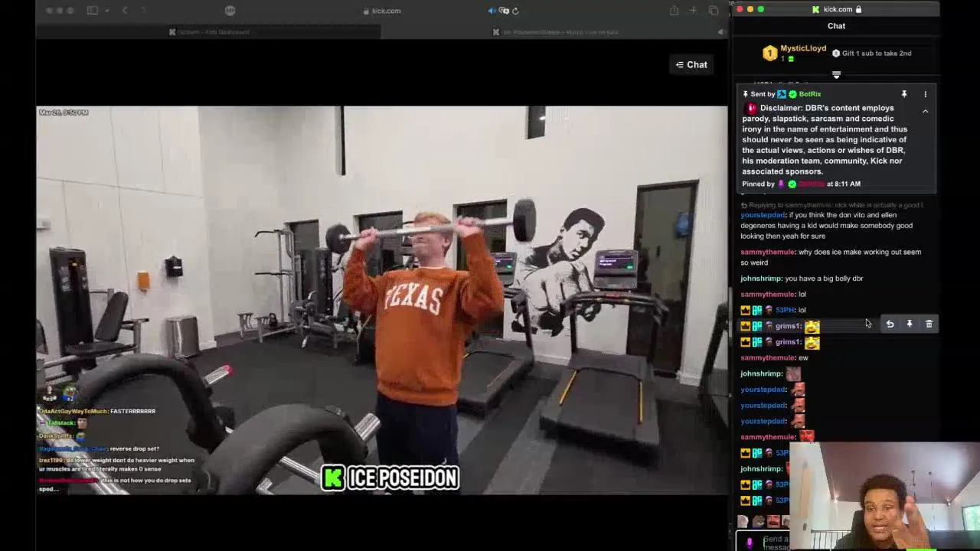The image size is (980, 551).
Task: Show the Safari tab overview icon
Action: tap(714, 11)
